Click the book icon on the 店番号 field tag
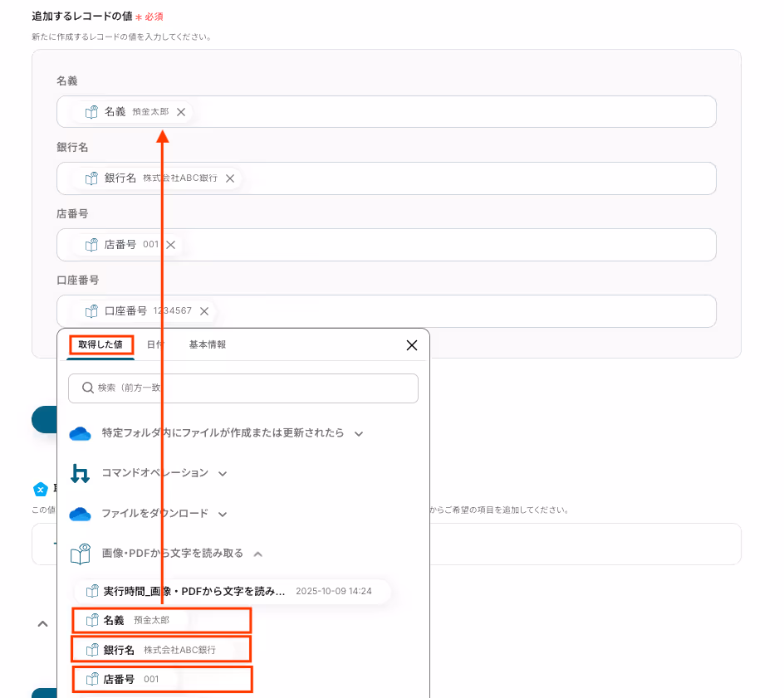Image resolution: width=784 pixels, height=698 pixels. pos(91,245)
